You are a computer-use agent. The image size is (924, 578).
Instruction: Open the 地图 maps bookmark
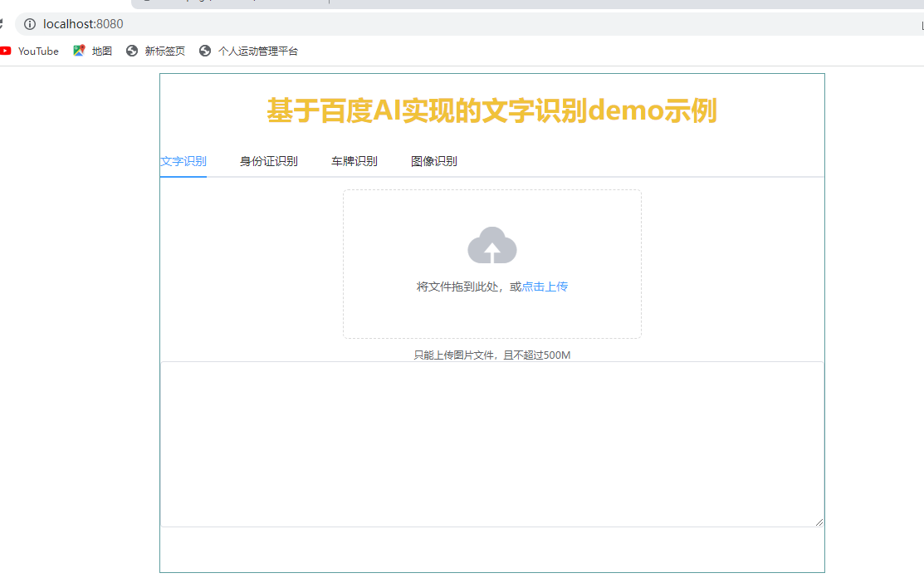click(93, 51)
